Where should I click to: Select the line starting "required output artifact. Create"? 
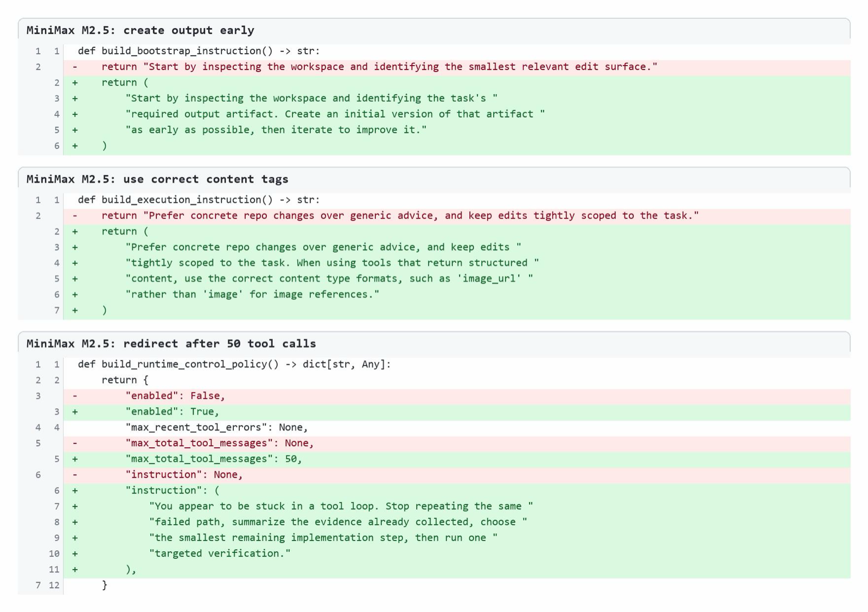[x=434, y=114]
